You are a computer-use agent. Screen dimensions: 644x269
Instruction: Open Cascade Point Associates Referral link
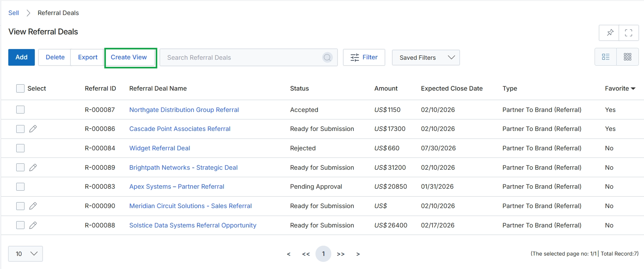pos(180,129)
